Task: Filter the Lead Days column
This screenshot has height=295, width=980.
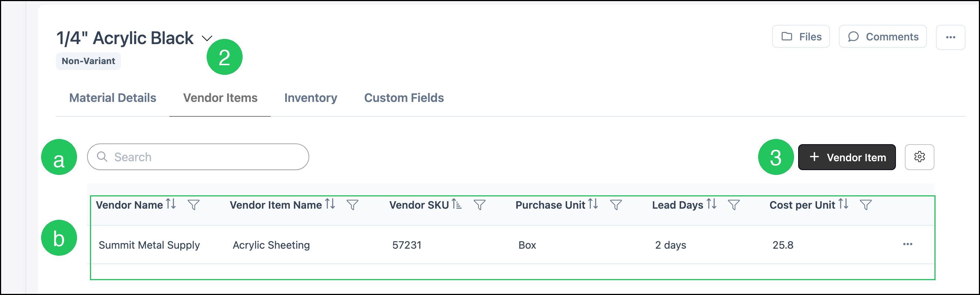Action: pos(734,205)
